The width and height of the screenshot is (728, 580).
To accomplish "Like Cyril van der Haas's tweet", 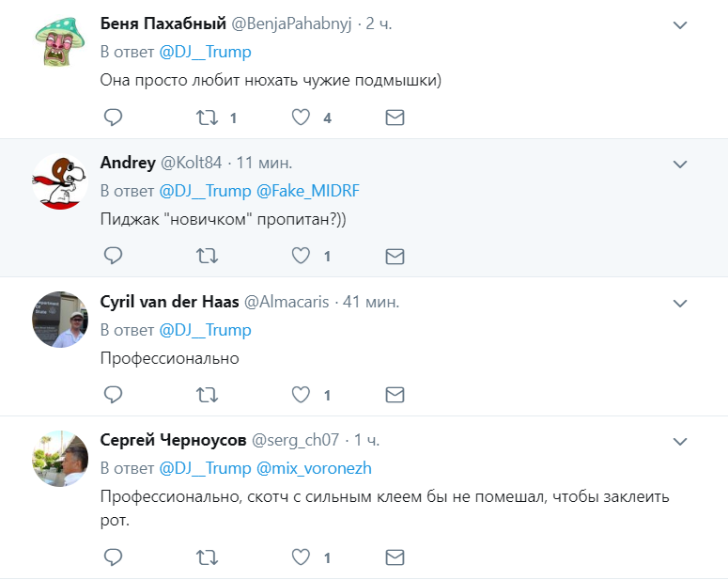I will 301,395.
